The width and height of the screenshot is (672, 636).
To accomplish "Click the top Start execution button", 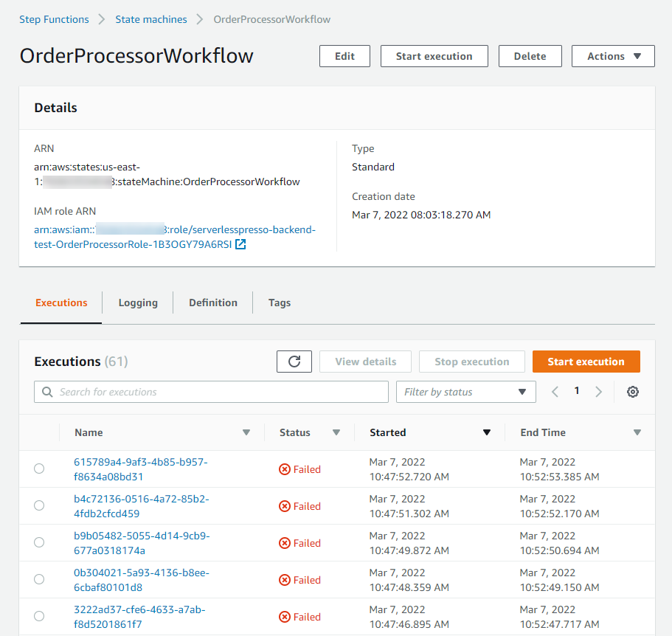I will tap(434, 56).
